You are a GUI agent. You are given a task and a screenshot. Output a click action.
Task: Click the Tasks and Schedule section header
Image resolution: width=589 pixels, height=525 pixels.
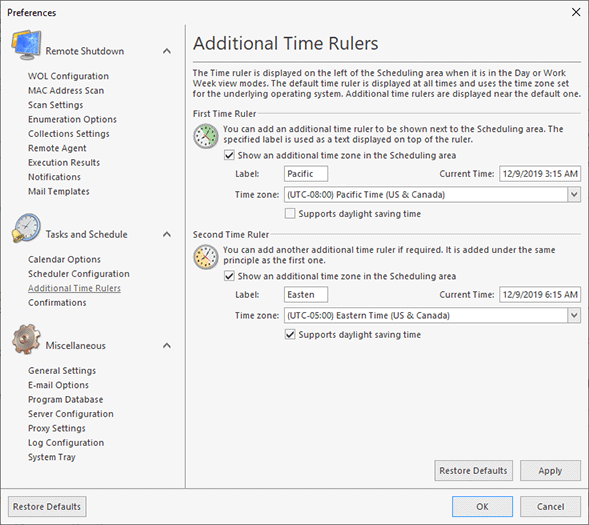[x=86, y=234]
